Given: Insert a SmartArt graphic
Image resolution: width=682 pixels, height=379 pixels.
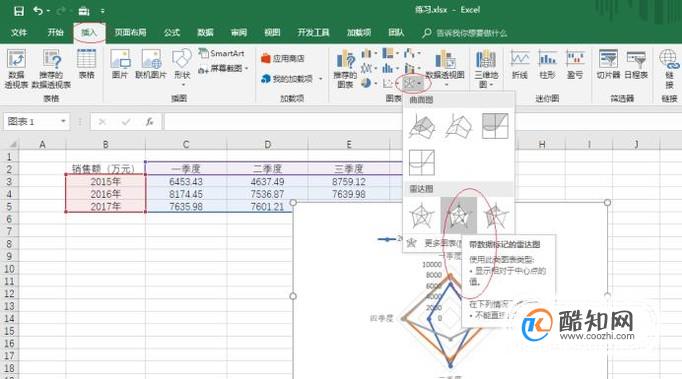Looking at the screenshot, I should point(221,54).
